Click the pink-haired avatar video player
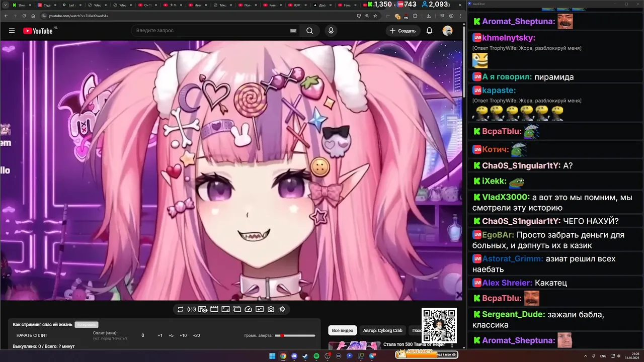 tap(231, 170)
